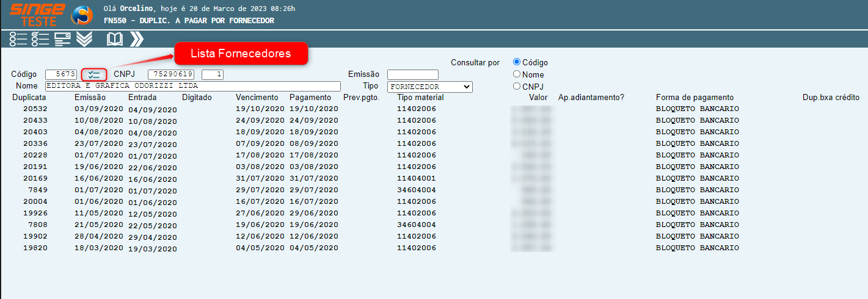Click the double right arrow icon
Screen dimensions: 868x299
137,39
